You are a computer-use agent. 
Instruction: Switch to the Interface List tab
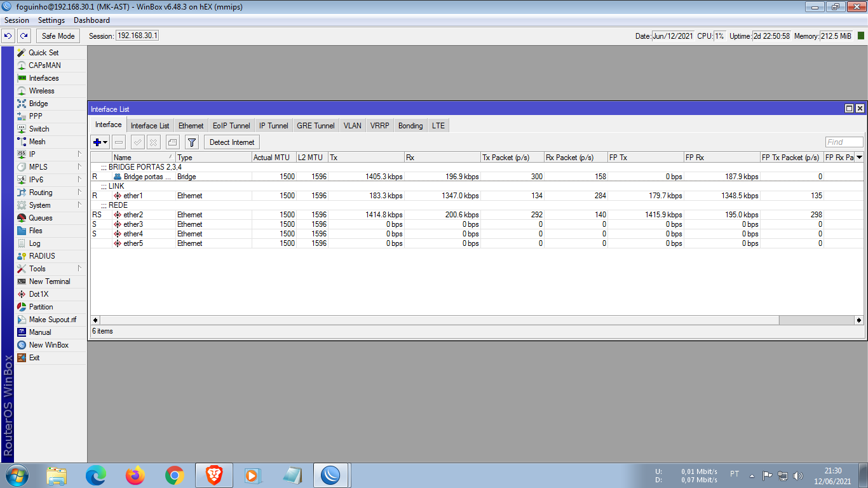150,126
